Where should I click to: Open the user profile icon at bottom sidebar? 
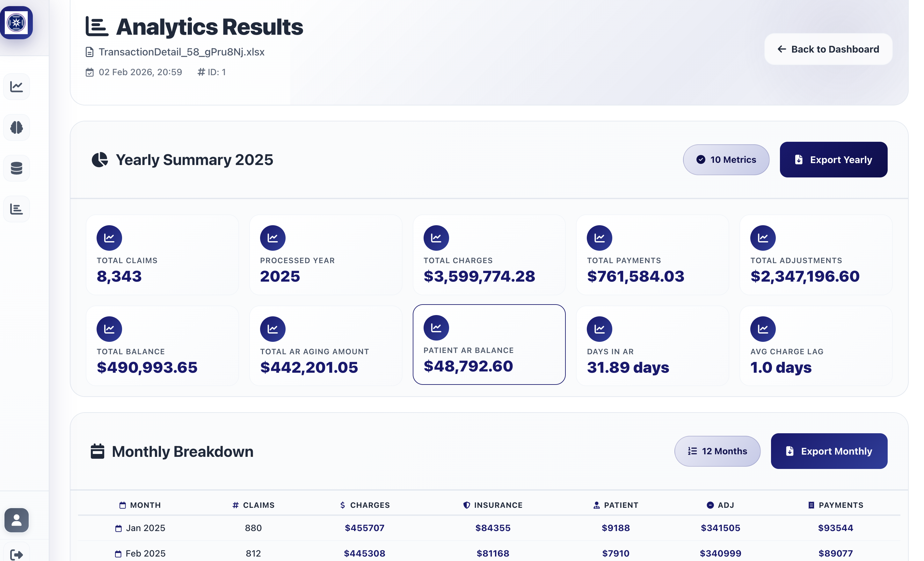17,520
